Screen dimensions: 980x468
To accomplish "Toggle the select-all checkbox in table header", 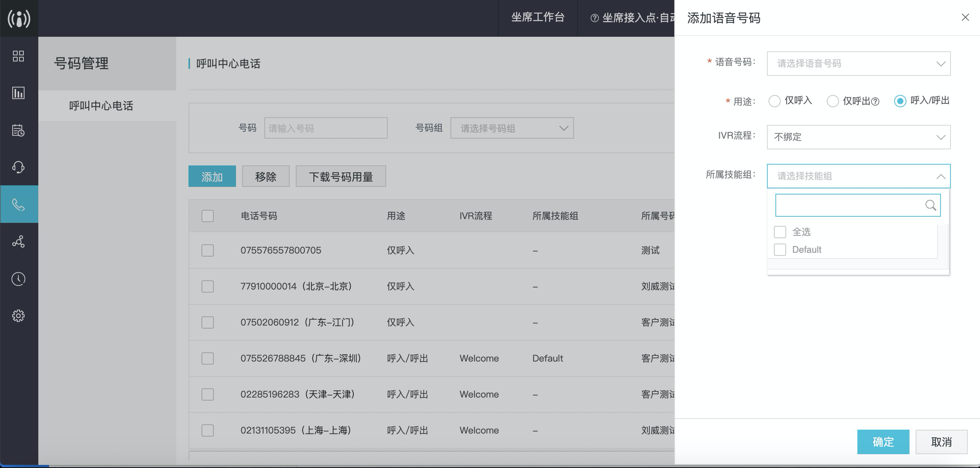I will point(208,216).
